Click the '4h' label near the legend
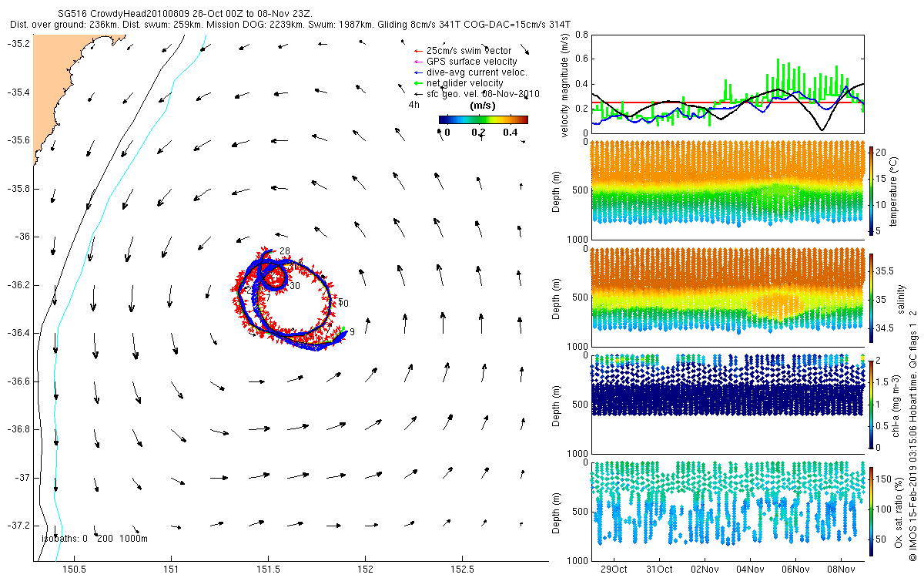Viewport: 924px width, 578px height. point(413,104)
